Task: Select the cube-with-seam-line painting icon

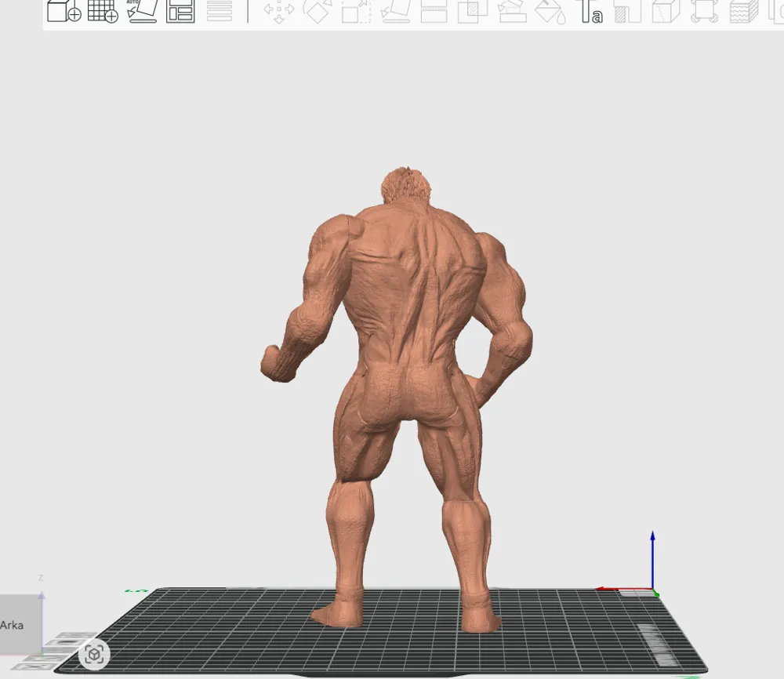Action: click(x=666, y=11)
